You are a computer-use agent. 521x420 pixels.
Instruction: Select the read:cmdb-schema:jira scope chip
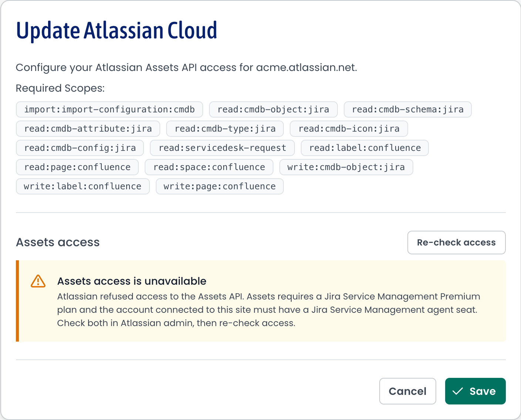408,109
